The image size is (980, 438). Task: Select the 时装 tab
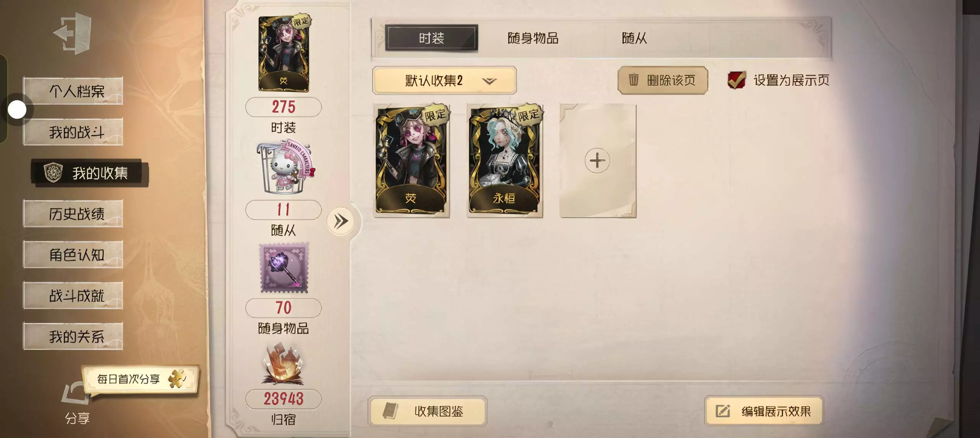coord(431,38)
